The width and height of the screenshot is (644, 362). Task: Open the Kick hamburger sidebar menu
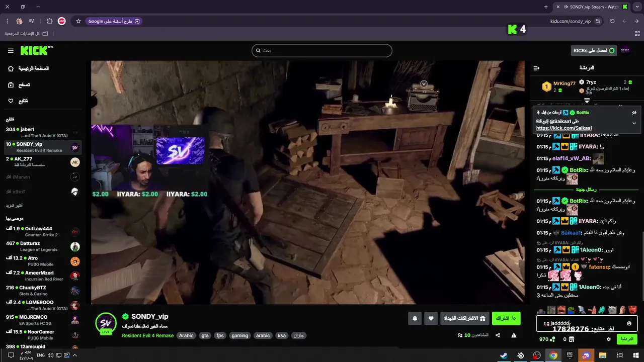pyautogui.click(x=11, y=51)
